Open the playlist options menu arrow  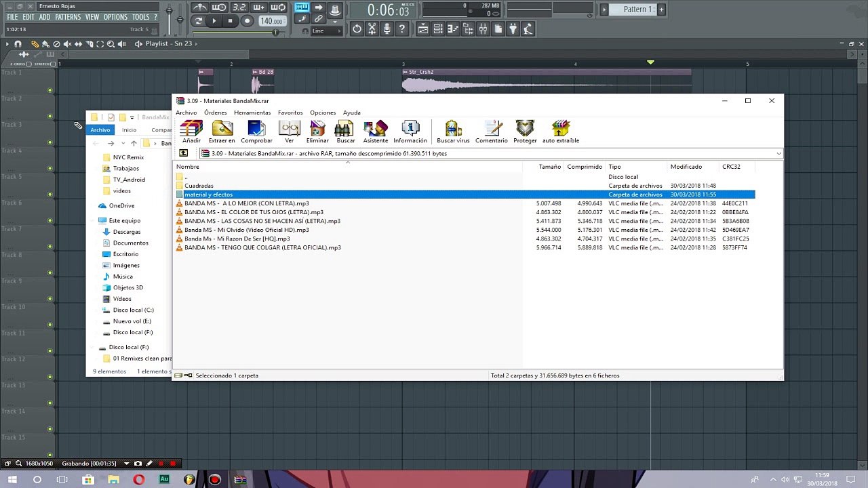pos(7,43)
